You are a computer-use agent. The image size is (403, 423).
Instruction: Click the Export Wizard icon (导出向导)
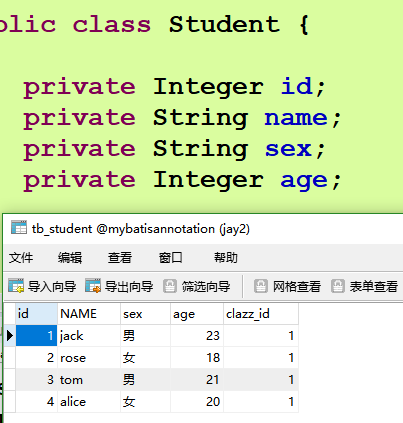pyautogui.click(x=93, y=286)
